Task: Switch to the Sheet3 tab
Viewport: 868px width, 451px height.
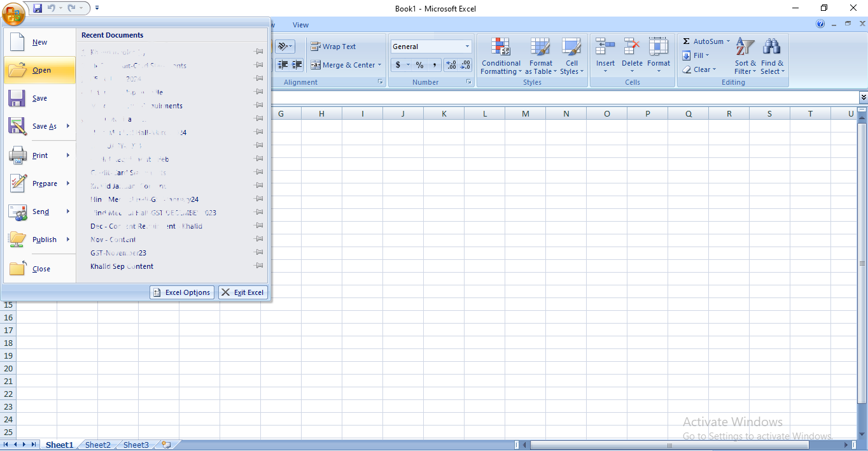Action: [x=136, y=445]
